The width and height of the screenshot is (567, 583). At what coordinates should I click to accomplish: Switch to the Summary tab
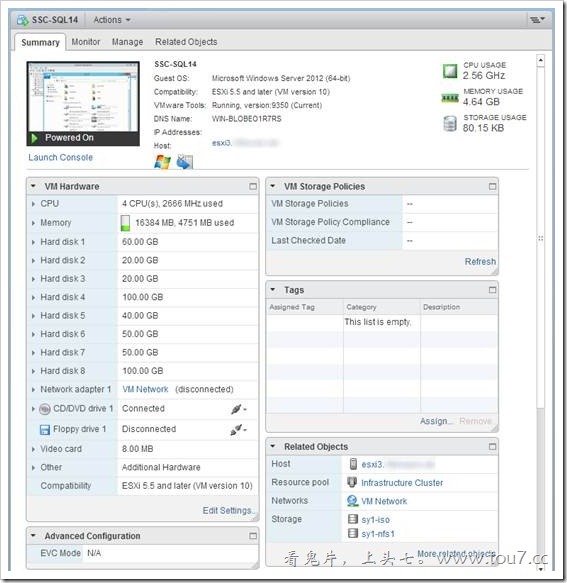(40, 42)
